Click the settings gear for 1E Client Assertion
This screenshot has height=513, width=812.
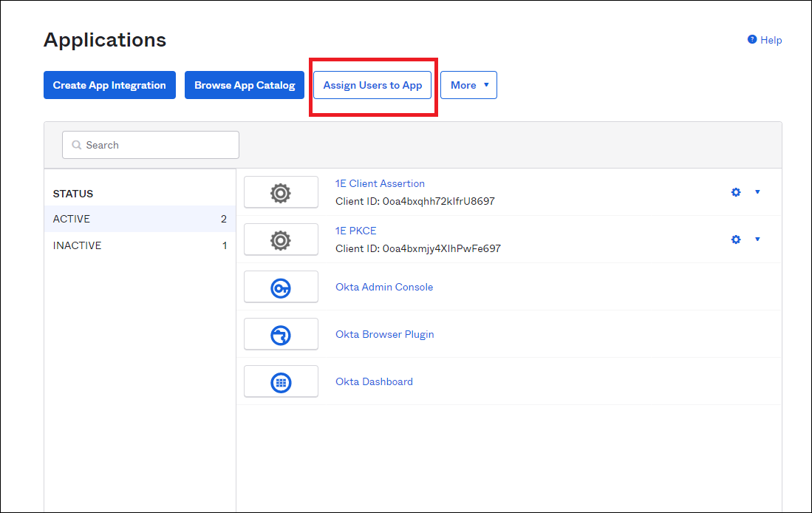[735, 192]
